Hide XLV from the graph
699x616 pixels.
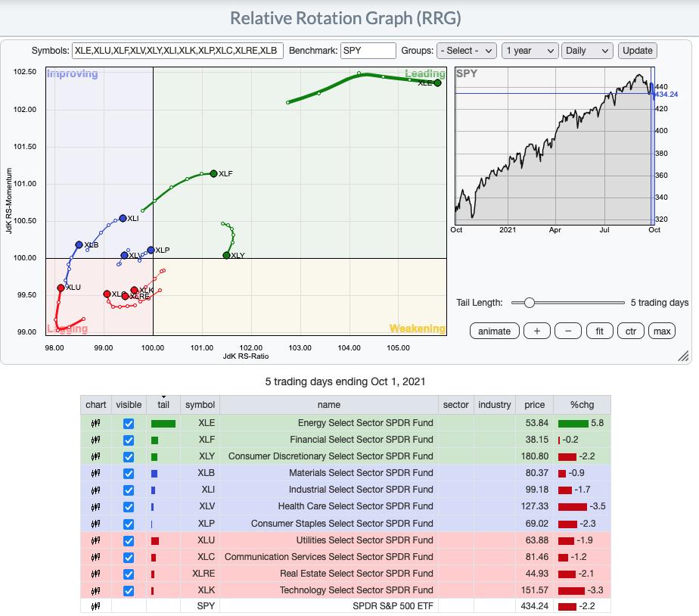tap(129, 508)
